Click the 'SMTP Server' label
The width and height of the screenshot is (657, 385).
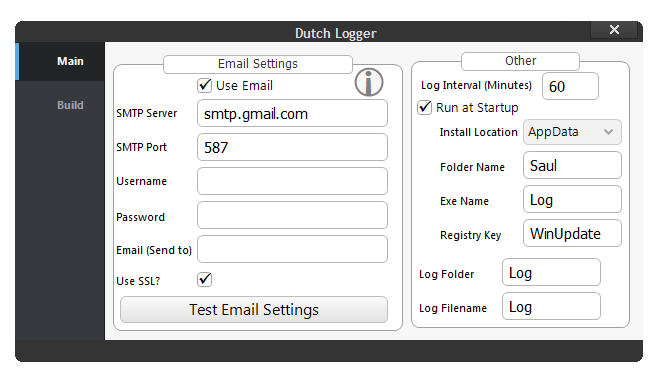[147, 113]
